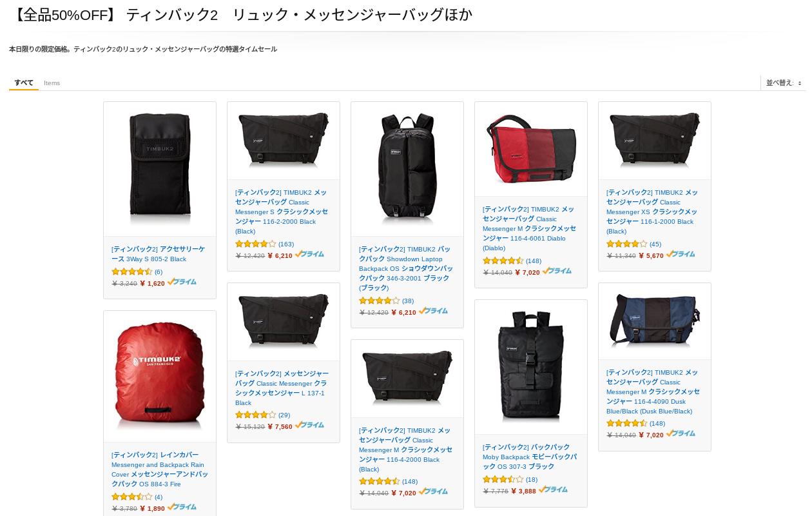Open Classic Messenger XS 116-1-2000 Black link
The image size is (812, 516).
tap(652, 212)
